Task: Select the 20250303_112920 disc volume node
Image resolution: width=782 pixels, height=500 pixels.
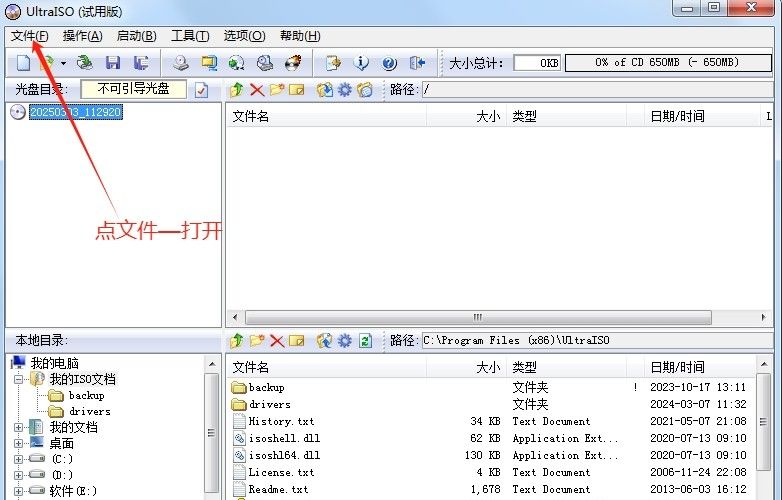Action: tap(75, 112)
